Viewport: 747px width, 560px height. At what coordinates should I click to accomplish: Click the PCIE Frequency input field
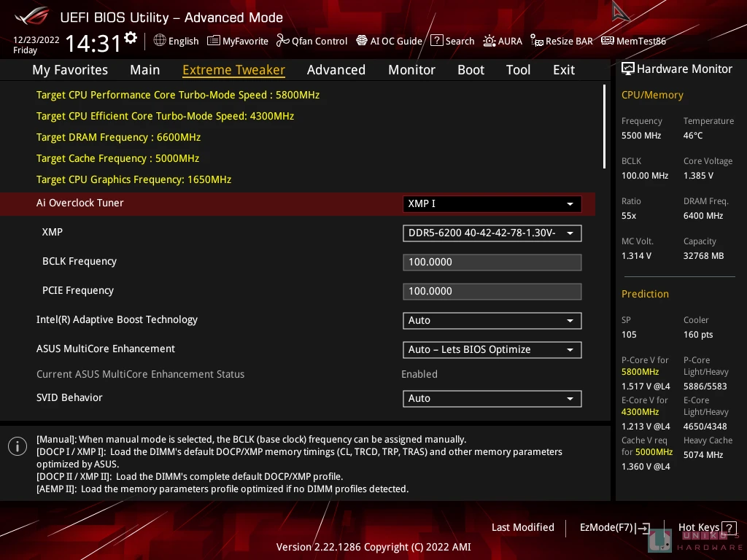point(492,292)
